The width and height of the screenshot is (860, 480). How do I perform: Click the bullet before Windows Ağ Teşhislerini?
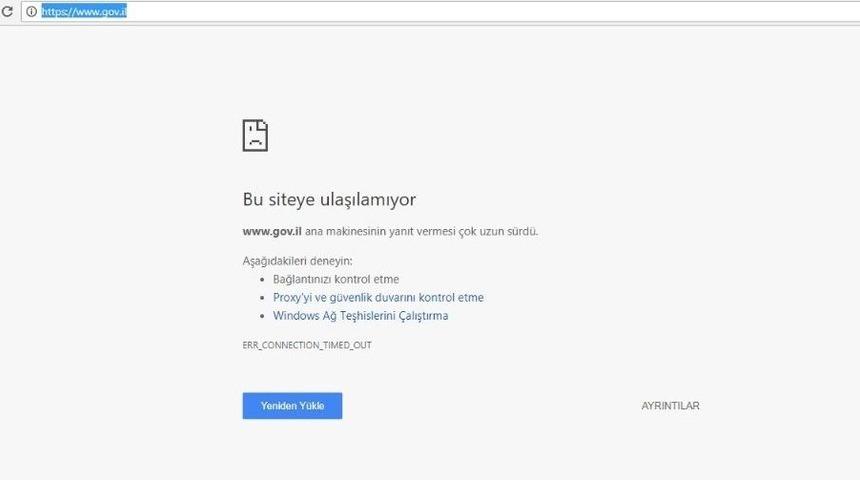pyautogui.click(x=262, y=316)
